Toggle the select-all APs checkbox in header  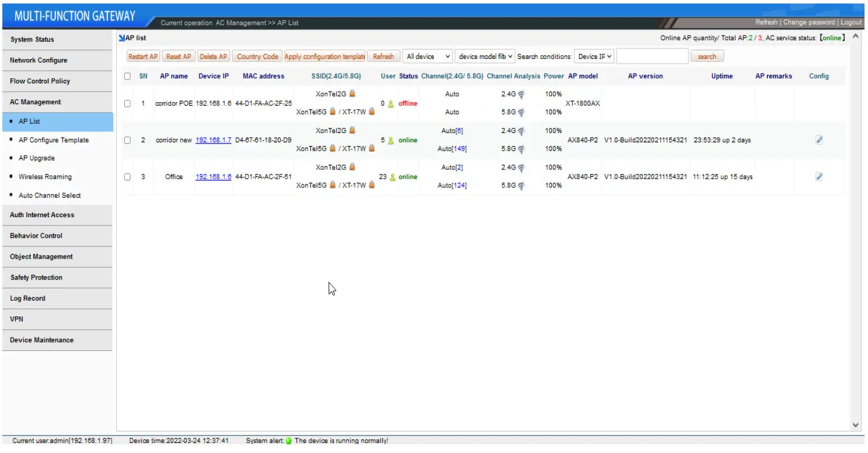click(x=127, y=76)
